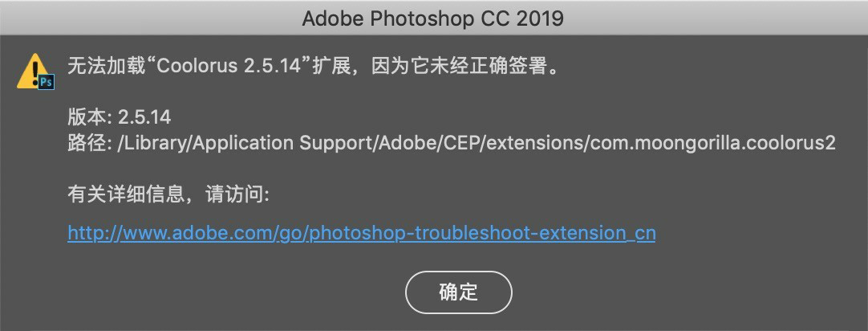Click the "有关详细信息，请访问:" text
Viewport: 868px width, 331px height.
point(168,194)
